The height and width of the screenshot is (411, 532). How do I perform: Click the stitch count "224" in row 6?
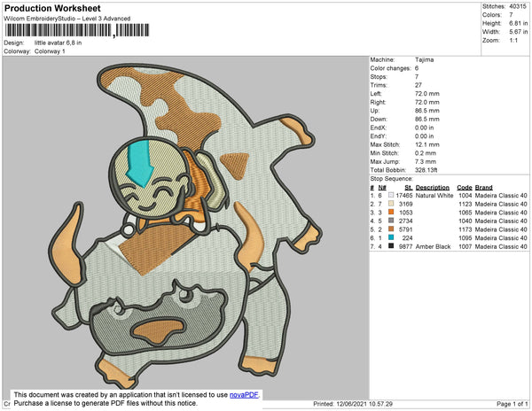click(408, 238)
